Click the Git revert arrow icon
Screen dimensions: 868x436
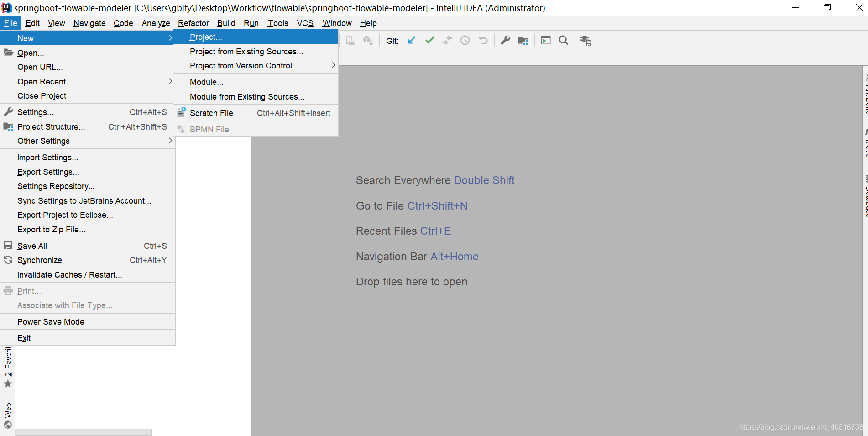(483, 40)
